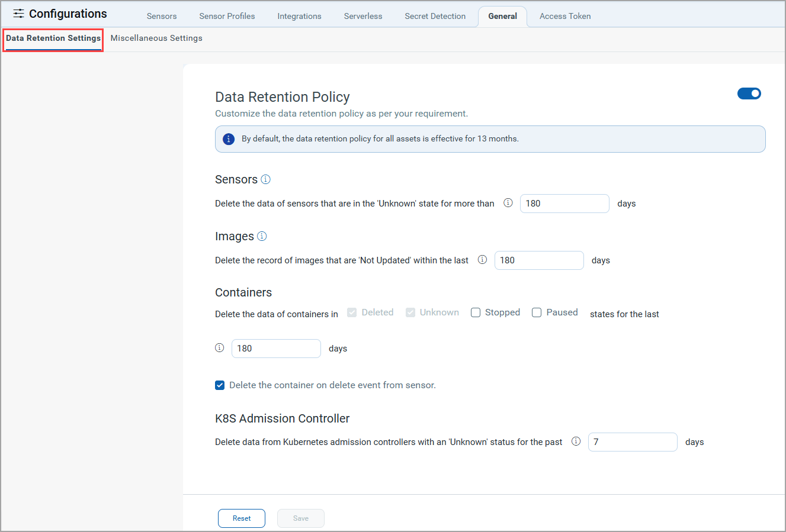Click the K8S Admission Controller days field
Screen dimensions: 786x532
632,442
